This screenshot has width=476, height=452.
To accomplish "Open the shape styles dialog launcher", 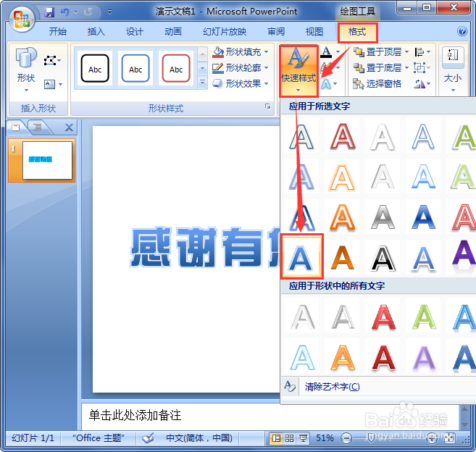I will [268, 106].
